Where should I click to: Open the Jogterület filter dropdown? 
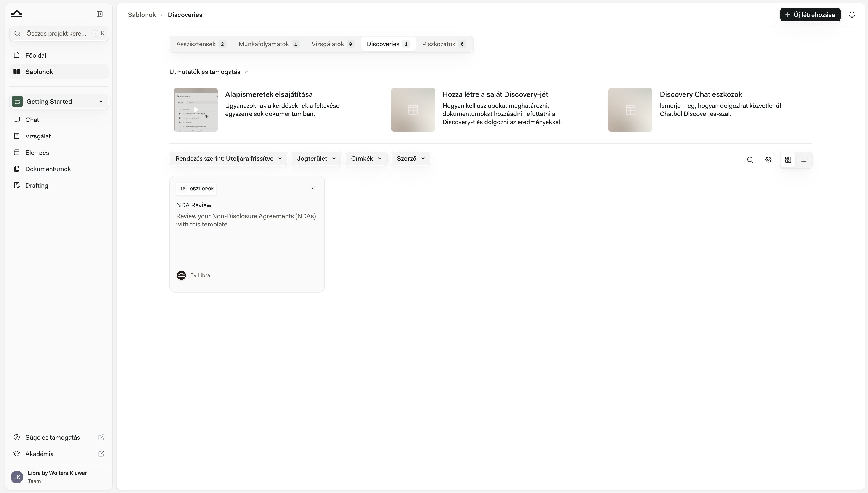point(316,158)
